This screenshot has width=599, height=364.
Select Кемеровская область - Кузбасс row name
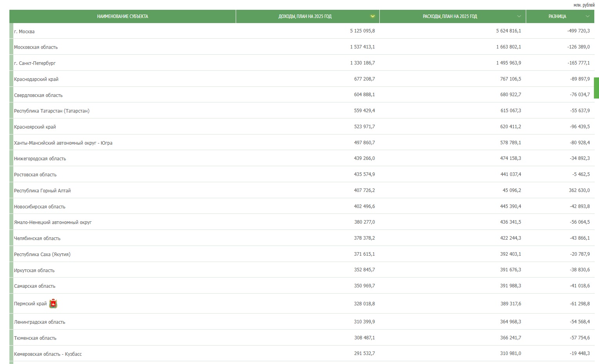tap(48, 354)
